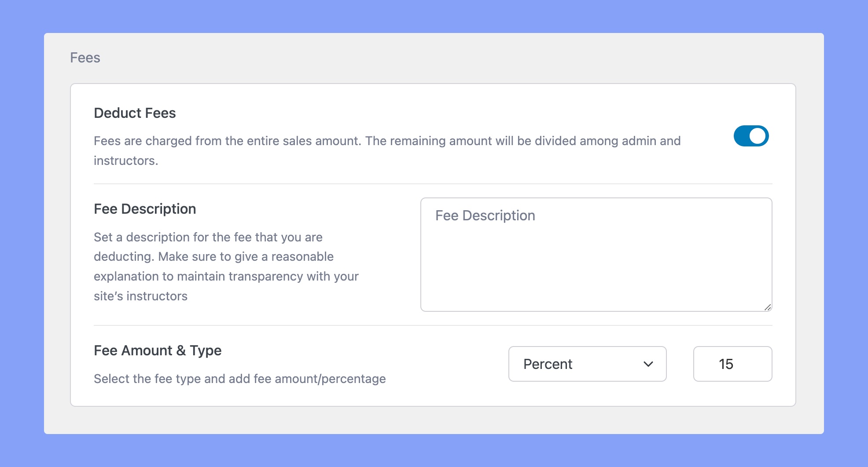Click the resize handle of the Fee Description textarea
Screen dimensions: 868x467
click(767, 307)
